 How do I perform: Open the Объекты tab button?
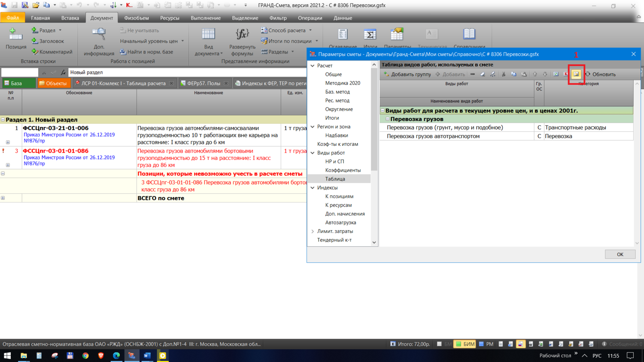pyautogui.click(x=54, y=83)
